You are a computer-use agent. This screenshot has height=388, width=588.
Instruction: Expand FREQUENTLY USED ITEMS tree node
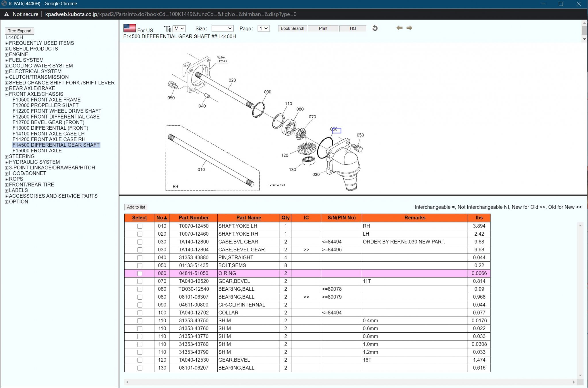pyautogui.click(x=7, y=43)
